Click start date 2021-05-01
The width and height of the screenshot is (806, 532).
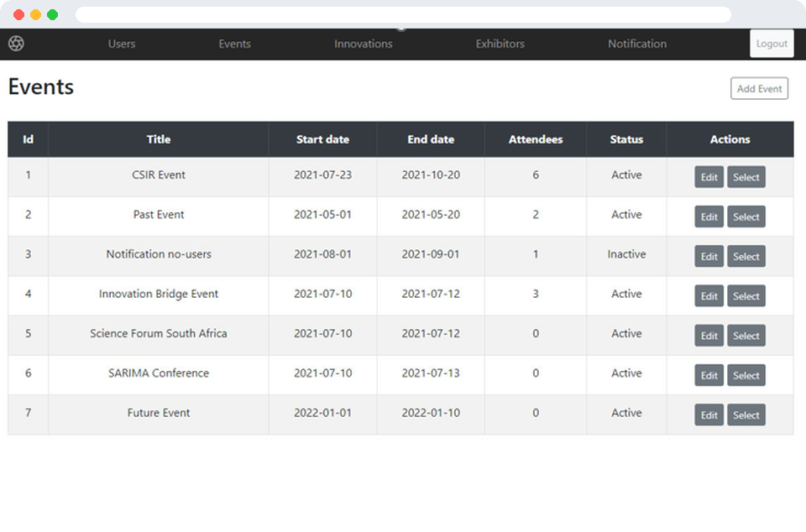coord(322,215)
